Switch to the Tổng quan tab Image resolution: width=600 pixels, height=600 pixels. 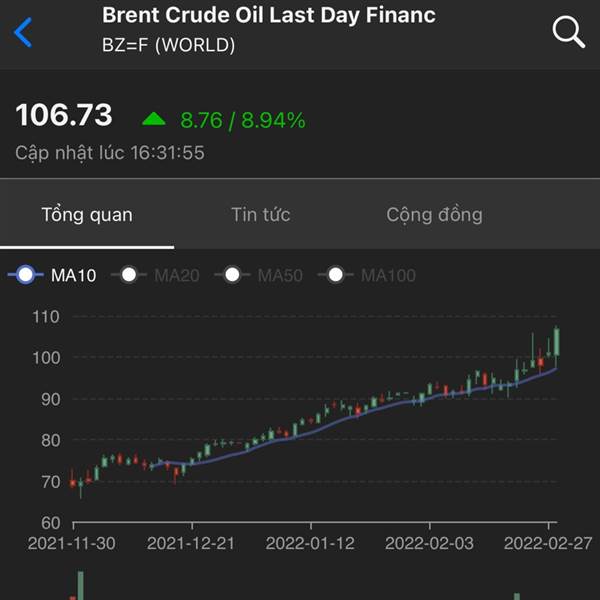point(87,214)
